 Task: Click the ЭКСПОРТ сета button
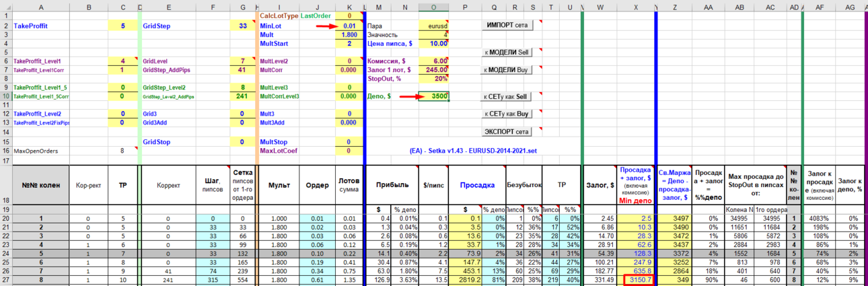click(x=507, y=131)
